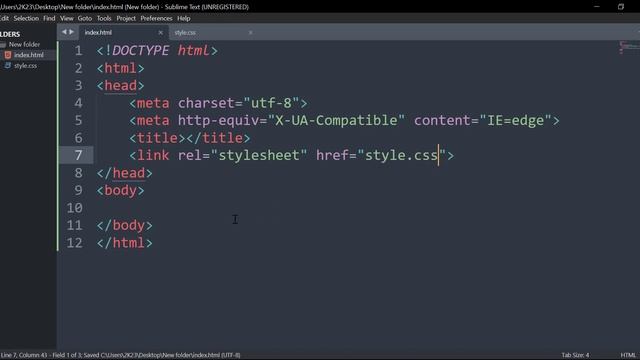The height and width of the screenshot is (360, 640).
Task: Click "IE=edge" content value on line 5
Action: coord(516,120)
